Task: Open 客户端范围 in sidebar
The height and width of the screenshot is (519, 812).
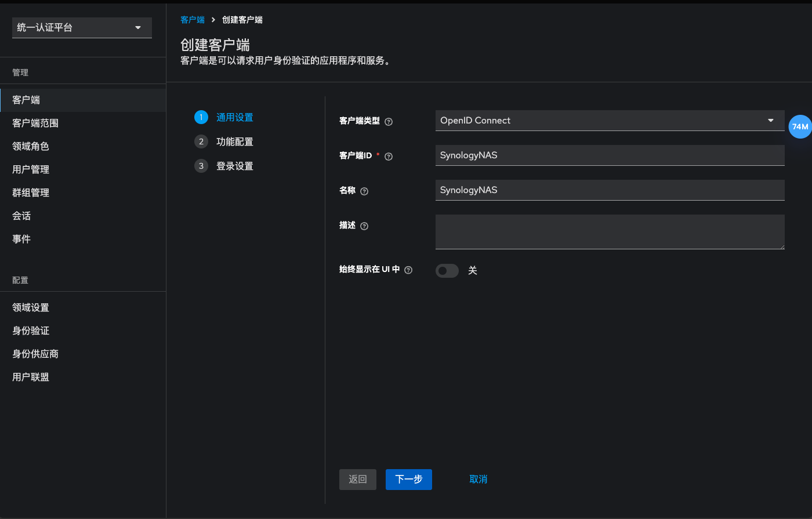Action: (35, 123)
